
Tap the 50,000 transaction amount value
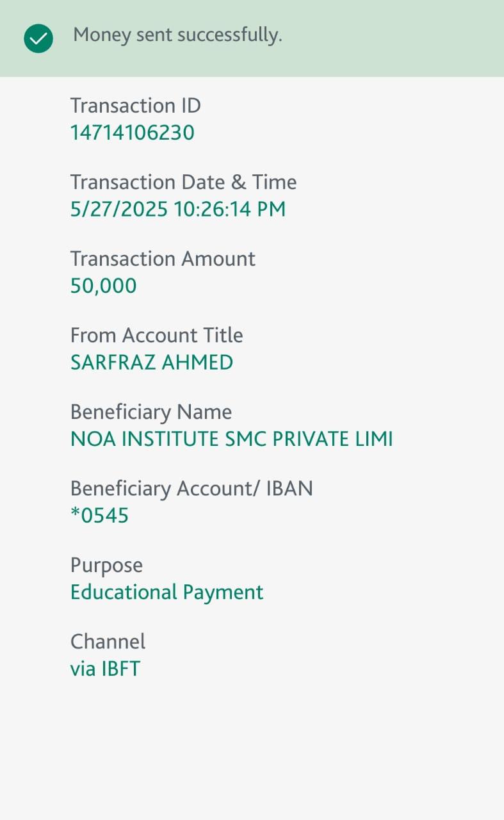click(x=103, y=286)
